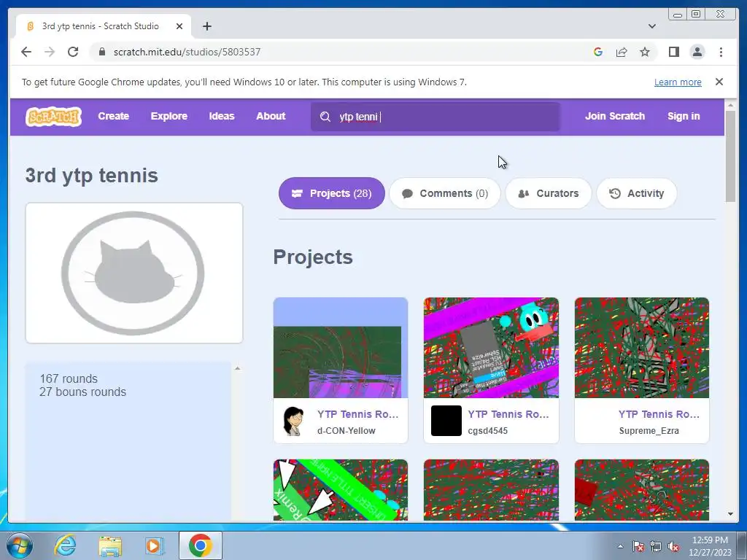Click the browser forward arrow
Viewport: 747px width, 560px height.
coord(50,52)
